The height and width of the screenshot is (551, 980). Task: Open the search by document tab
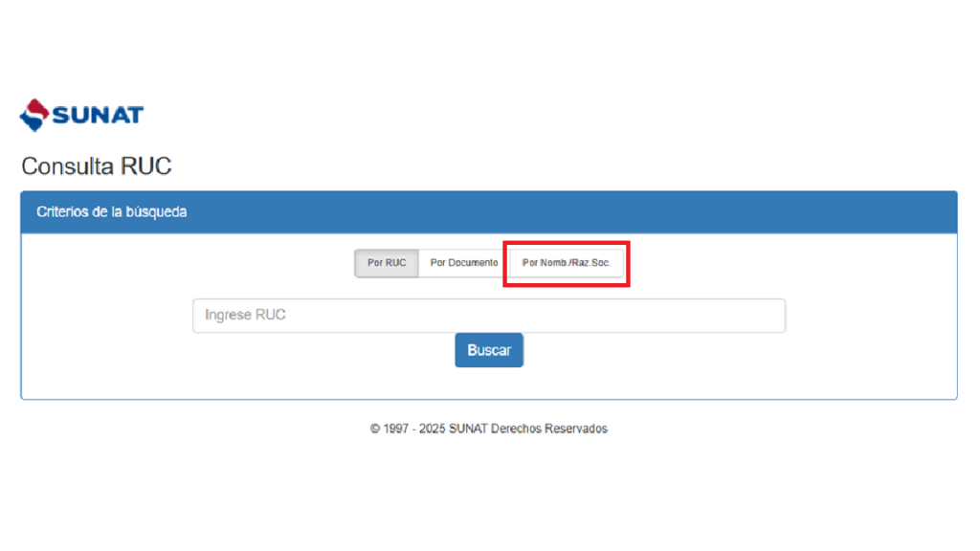tap(463, 263)
